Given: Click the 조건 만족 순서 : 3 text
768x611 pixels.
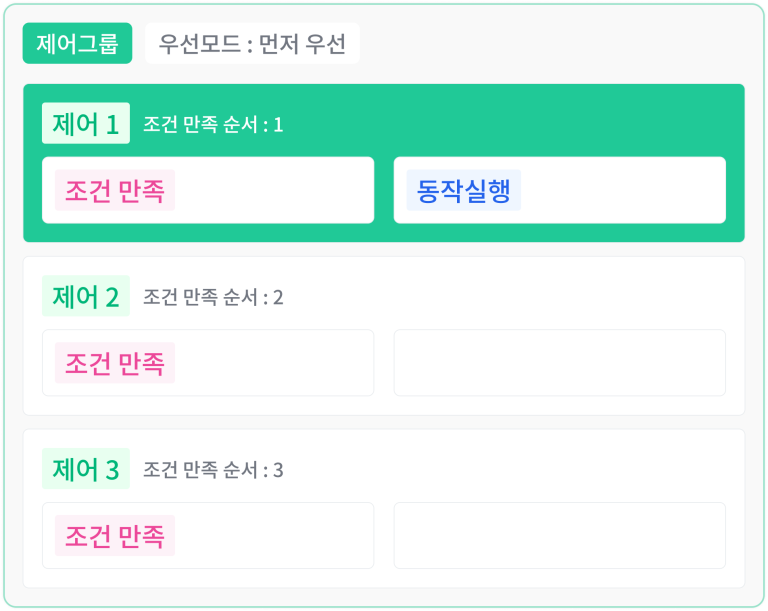Looking at the screenshot, I should 213,470.
